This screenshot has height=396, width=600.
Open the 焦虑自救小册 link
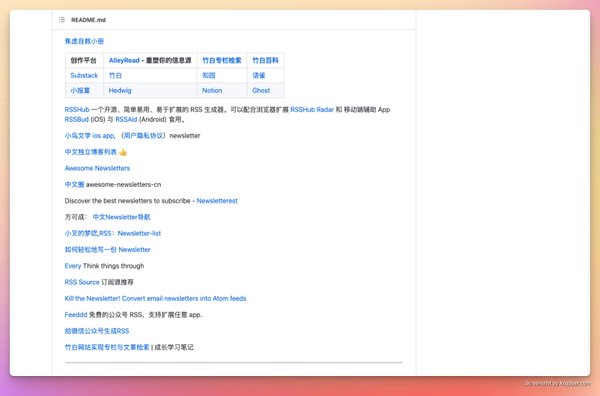coord(84,41)
